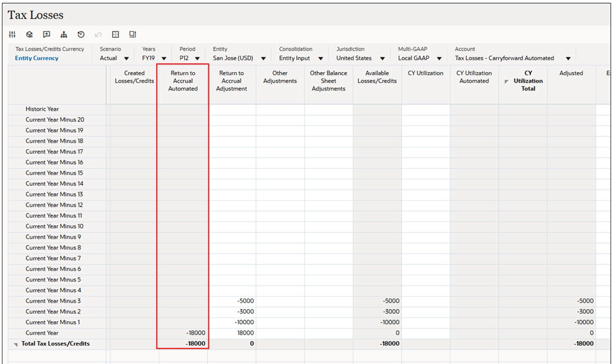
Task: Open the Entity San Jose (USD) dropdown
Action: point(263,59)
